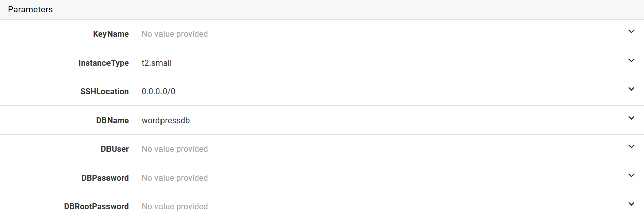Open the DBPassword row chevron
Image resolution: width=644 pixels, height=219 pixels.
631,176
